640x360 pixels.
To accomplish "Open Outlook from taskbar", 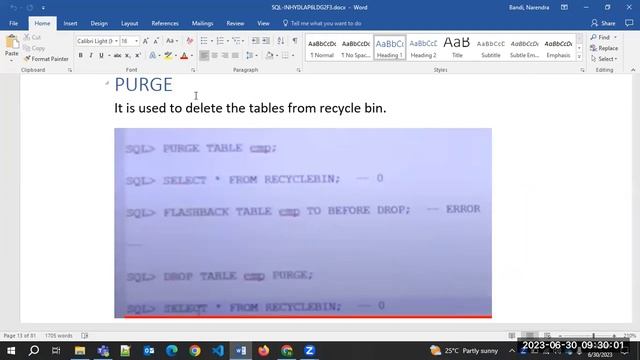I will [149, 351].
